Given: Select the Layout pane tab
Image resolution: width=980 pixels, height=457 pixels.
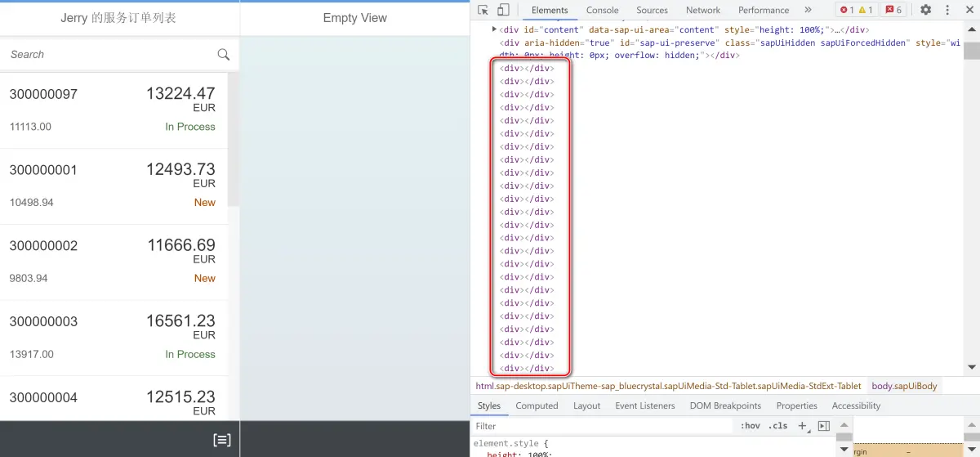Looking at the screenshot, I should click(x=586, y=405).
